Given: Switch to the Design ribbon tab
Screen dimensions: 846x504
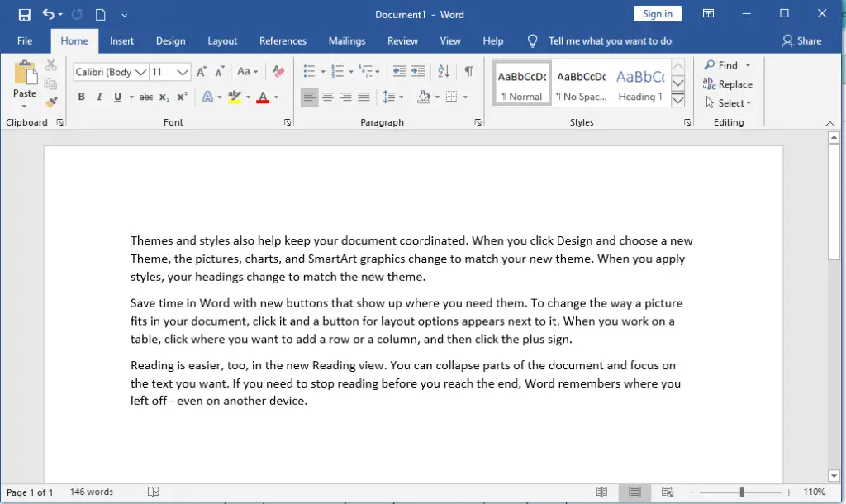Looking at the screenshot, I should (170, 40).
